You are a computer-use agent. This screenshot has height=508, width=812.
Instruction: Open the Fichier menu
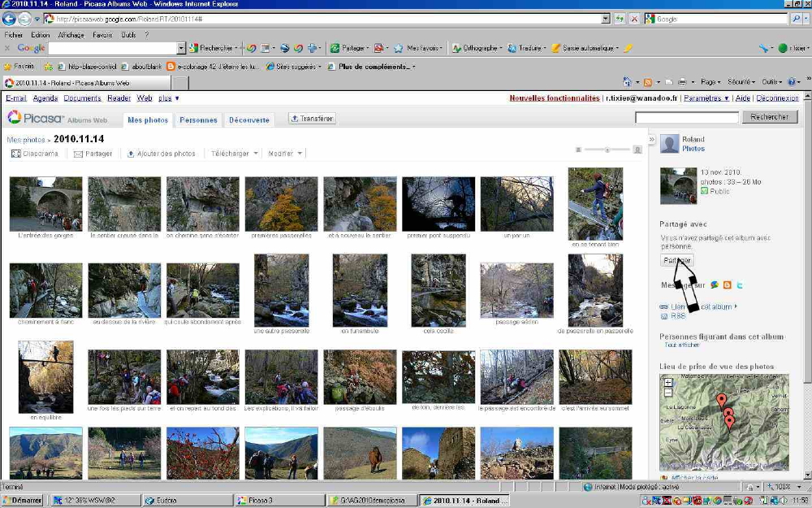(x=14, y=35)
